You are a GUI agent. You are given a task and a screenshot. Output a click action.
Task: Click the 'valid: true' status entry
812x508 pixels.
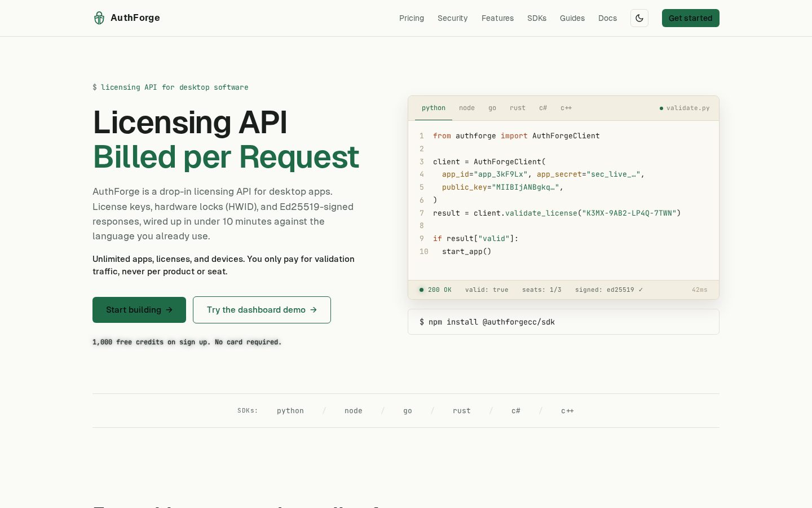click(x=487, y=290)
